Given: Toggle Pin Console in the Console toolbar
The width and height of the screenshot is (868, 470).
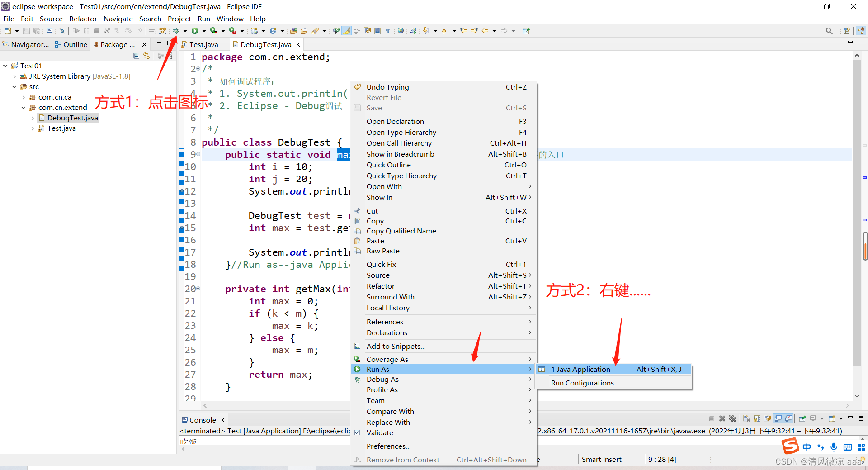Looking at the screenshot, I should (802, 418).
